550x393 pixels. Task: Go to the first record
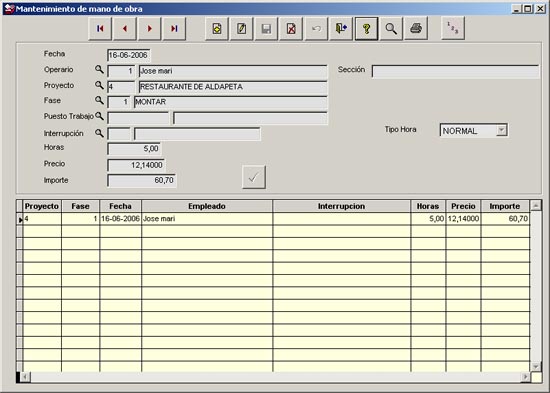(100, 29)
